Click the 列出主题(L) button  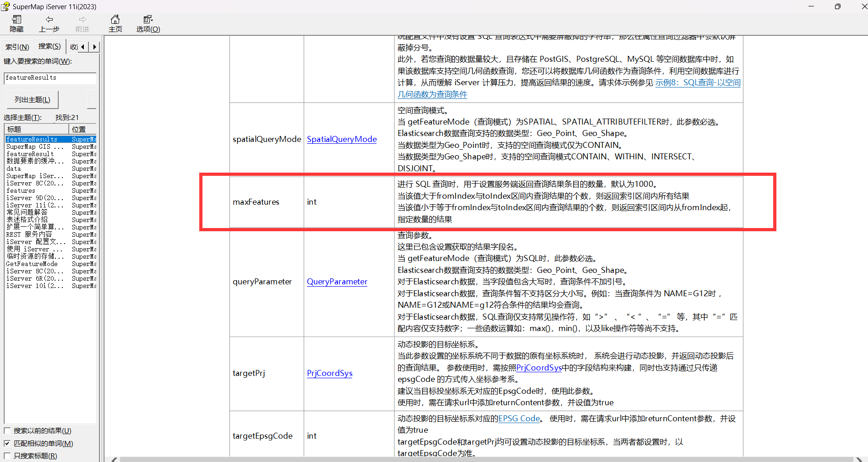(33, 99)
